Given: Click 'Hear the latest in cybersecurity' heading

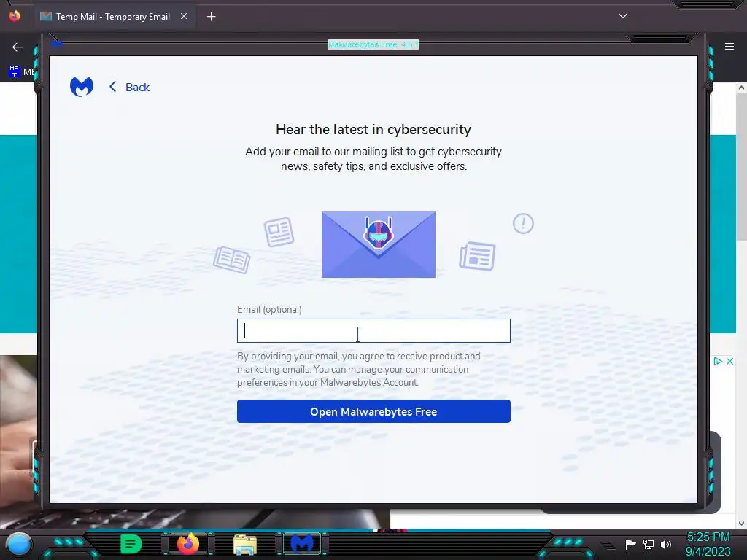Looking at the screenshot, I should (373, 130).
